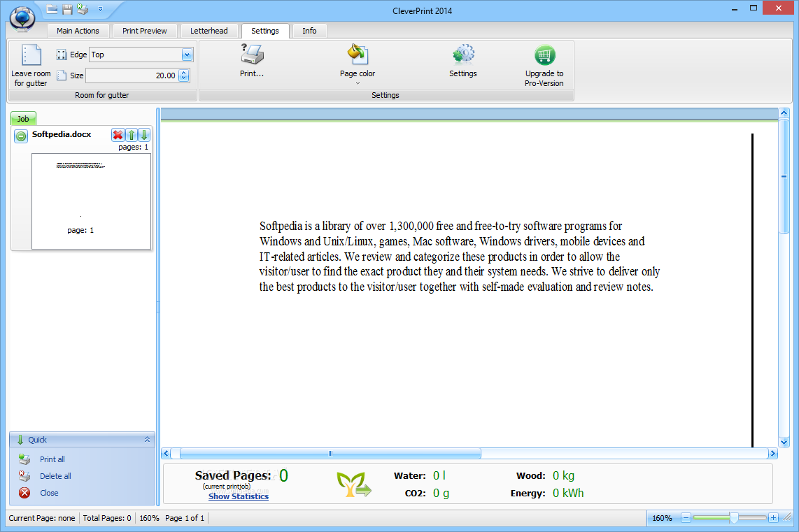Click vertical scrollbar down arrow
This screenshot has width=799, height=532.
tap(784, 443)
